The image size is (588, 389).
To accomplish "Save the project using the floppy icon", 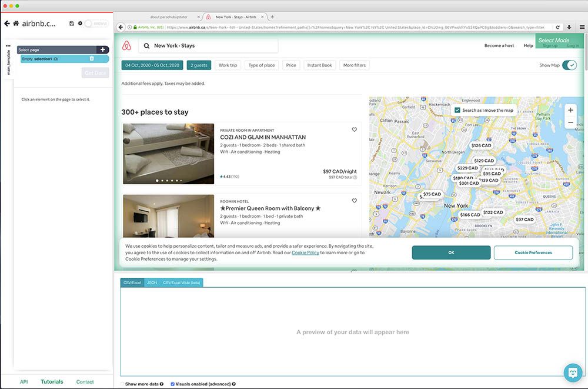I will click(72, 24).
